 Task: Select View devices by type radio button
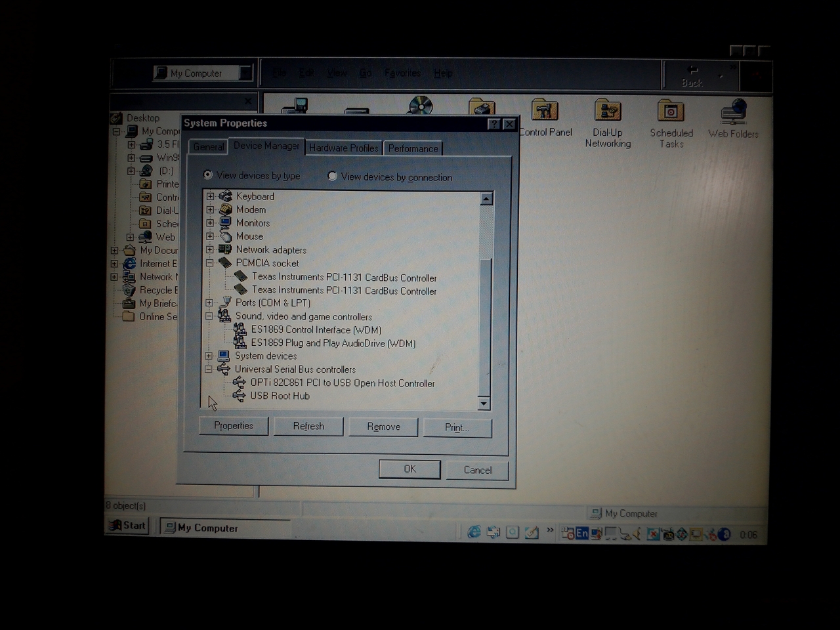click(x=207, y=175)
